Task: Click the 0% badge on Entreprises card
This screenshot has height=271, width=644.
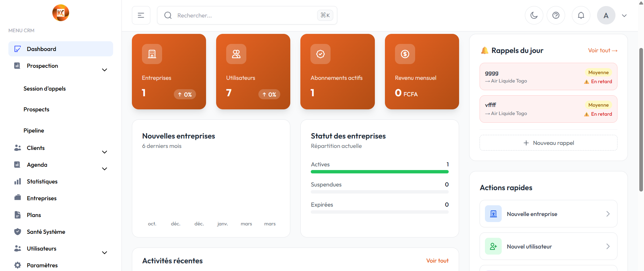Action: point(185,94)
